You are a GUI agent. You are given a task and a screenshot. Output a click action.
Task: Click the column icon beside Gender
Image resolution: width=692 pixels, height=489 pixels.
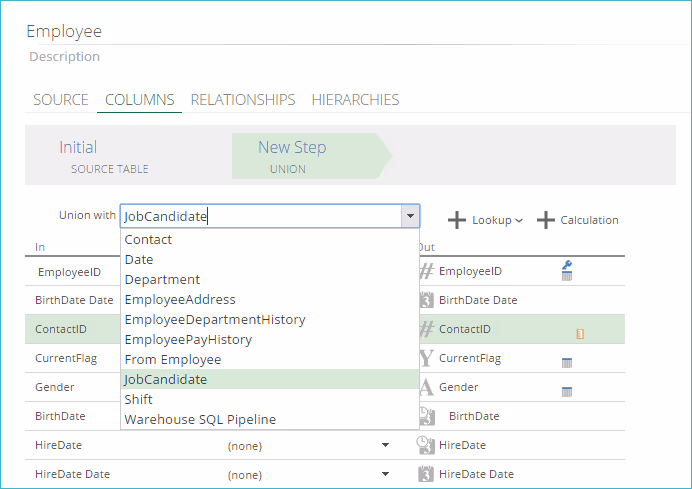pos(566,391)
